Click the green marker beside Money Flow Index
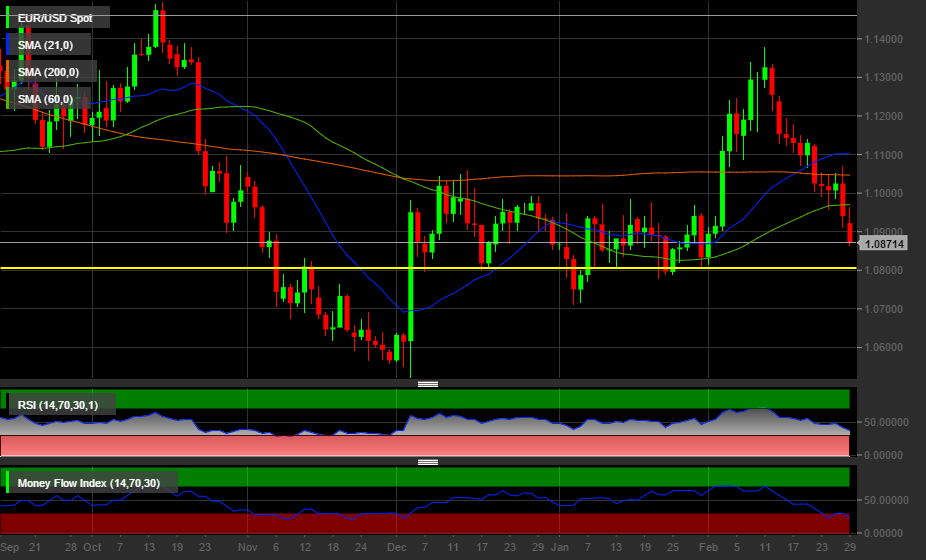 tap(9, 483)
